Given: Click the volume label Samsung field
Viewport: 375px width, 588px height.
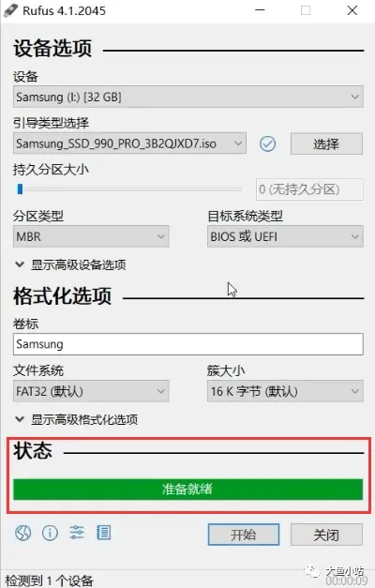Looking at the screenshot, I should tap(188, 344).
